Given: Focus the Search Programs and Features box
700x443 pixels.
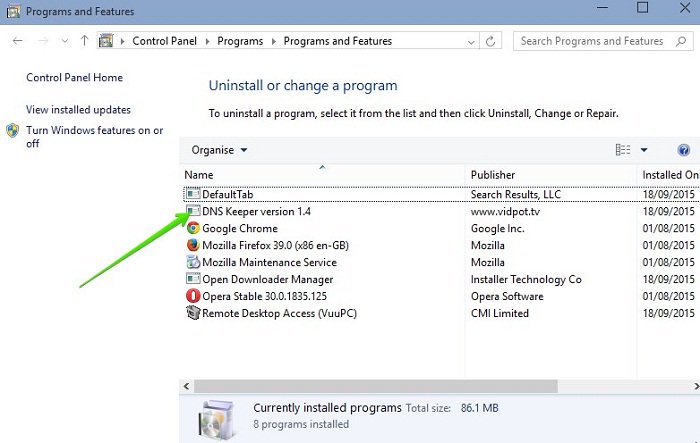Looking at the screenshot, I should [x=603, y=41].
